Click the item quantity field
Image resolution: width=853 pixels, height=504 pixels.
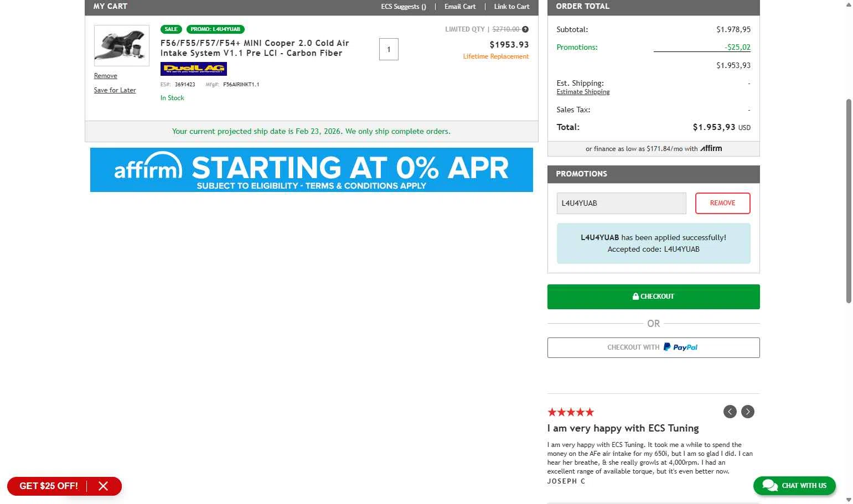click(x=389, y=49)
